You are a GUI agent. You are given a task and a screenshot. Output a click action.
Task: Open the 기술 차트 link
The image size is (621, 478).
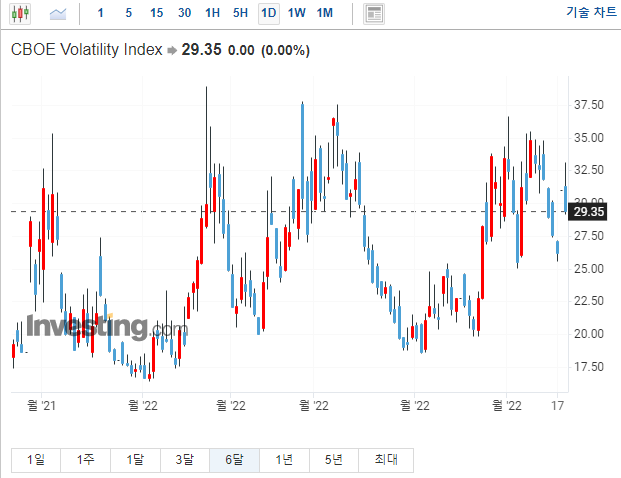[x=591, y=12]
